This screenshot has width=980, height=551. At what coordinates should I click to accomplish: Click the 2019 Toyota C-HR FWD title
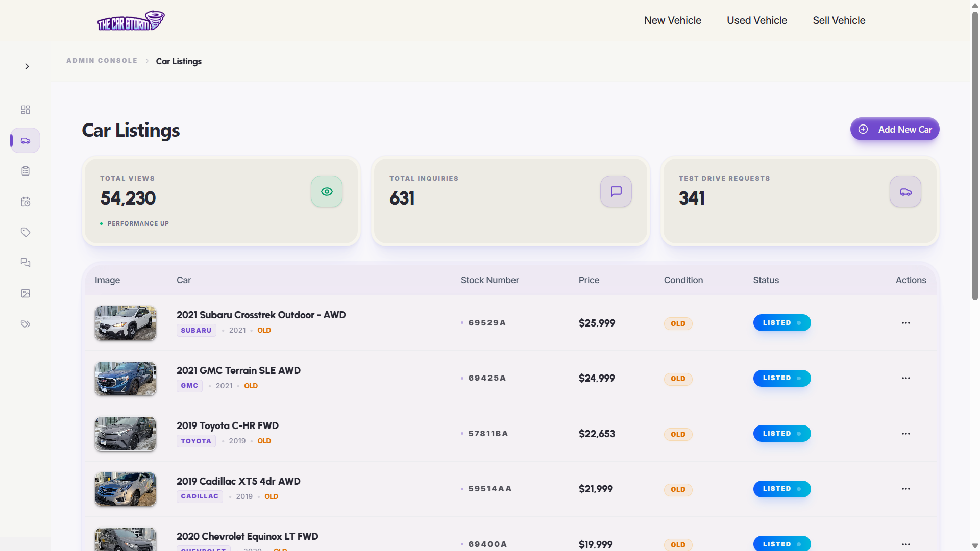(228, 425)
